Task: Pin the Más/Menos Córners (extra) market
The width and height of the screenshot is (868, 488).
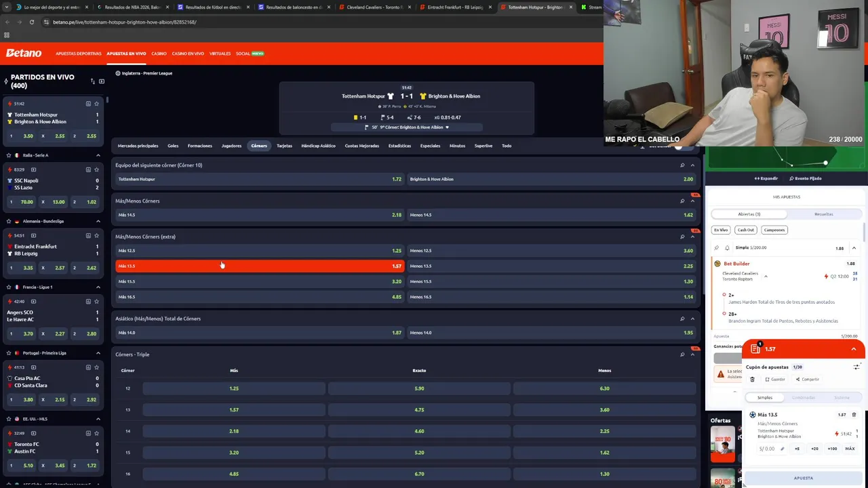Action: (682, 237)
